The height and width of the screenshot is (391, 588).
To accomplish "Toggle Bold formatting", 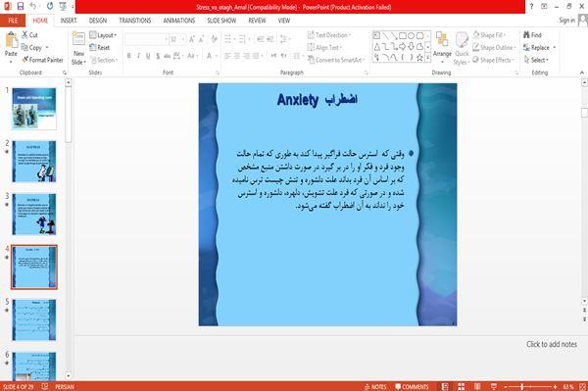I will [x=129, y=56].
